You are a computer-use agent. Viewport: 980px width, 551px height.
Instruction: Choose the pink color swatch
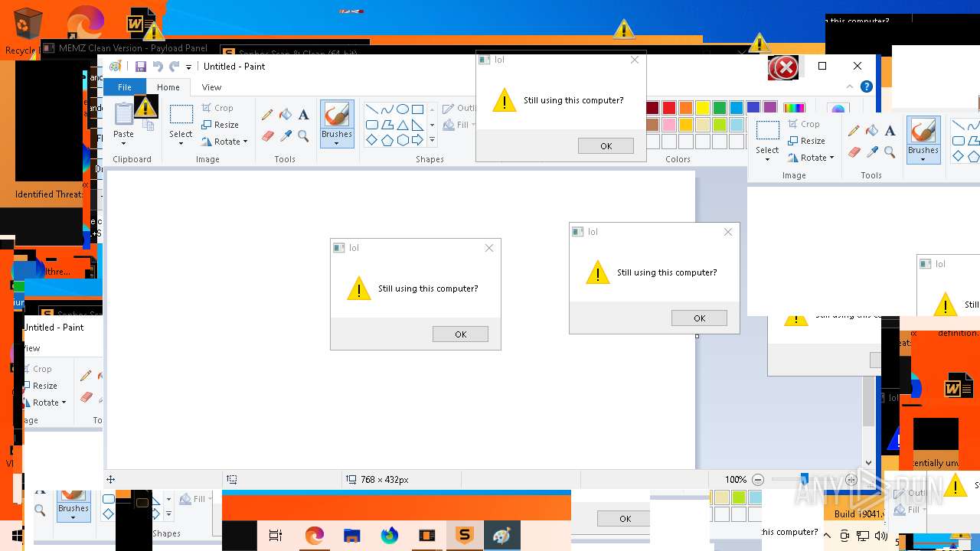(x=669, y=125)
